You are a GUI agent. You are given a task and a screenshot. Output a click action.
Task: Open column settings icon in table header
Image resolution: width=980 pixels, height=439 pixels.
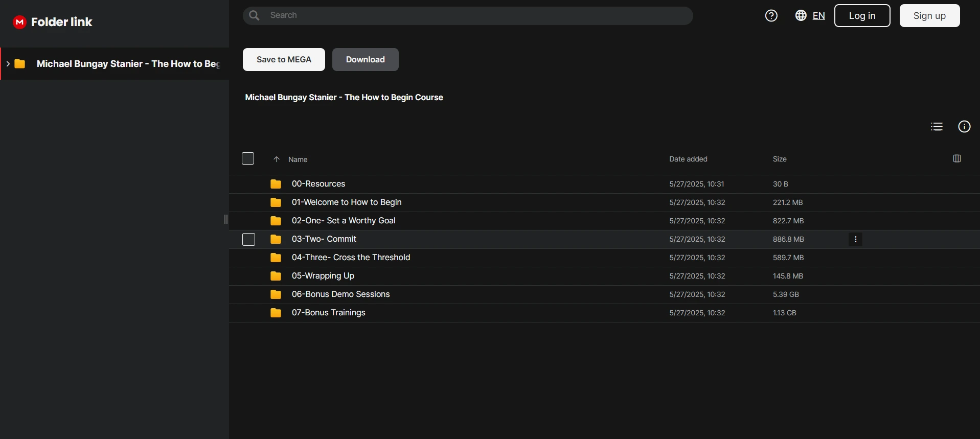957,158
